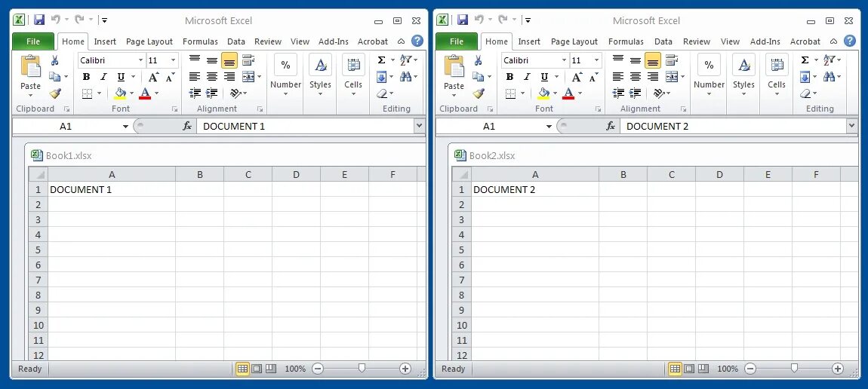
Task: Click Shrink Font icon in left window
Action: tap(170, 77)
